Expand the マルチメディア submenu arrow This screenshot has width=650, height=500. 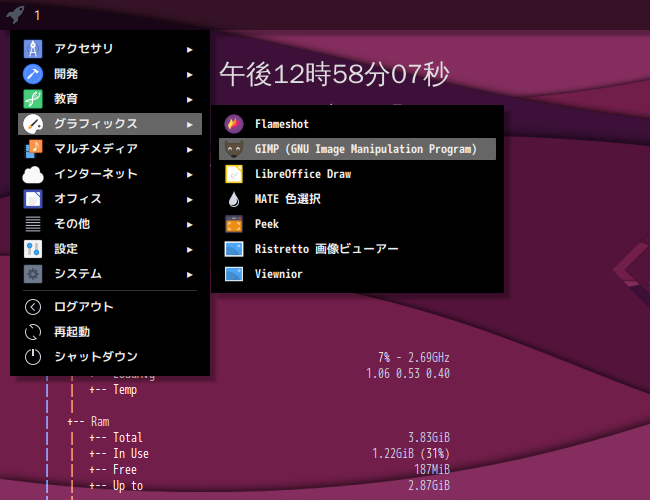pyautogui.click(x=189, y=150)
